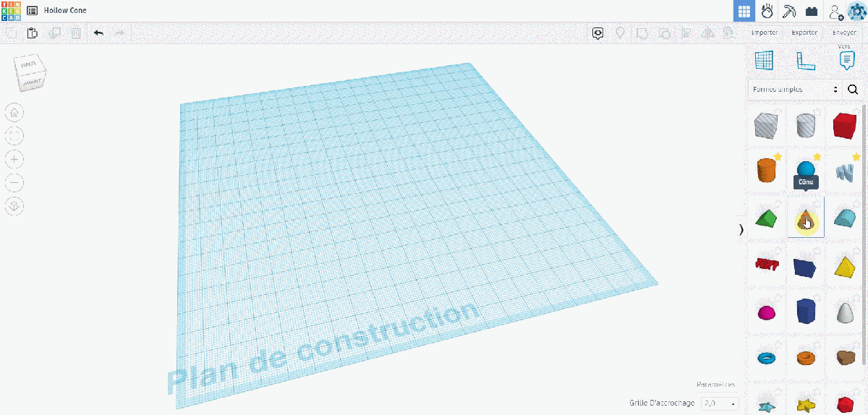Image resolution: width=868 pixels, height=415 pixels.
Task: Click the shapes search magnifier
Action: [853, 90]
